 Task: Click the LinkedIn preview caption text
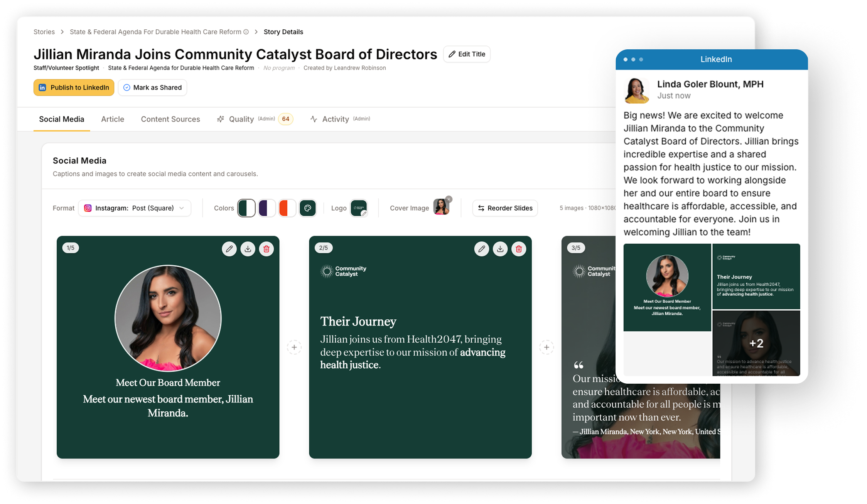[711, 174]
